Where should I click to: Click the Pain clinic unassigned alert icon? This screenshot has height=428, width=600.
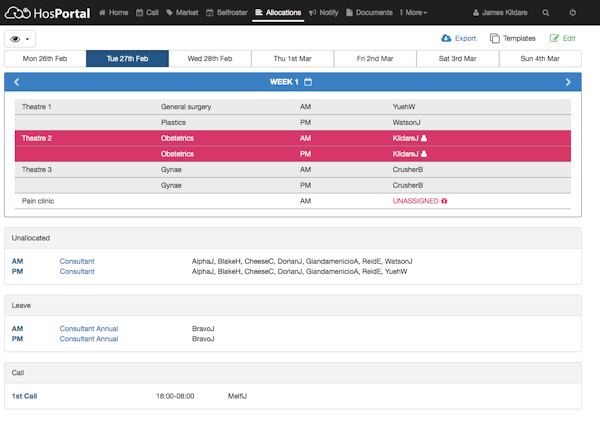coord(444,201)
